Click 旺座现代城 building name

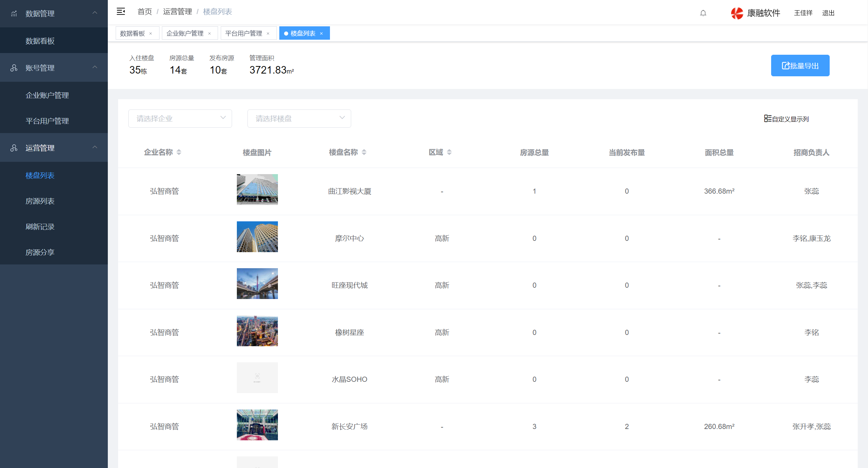click(349, 285)
